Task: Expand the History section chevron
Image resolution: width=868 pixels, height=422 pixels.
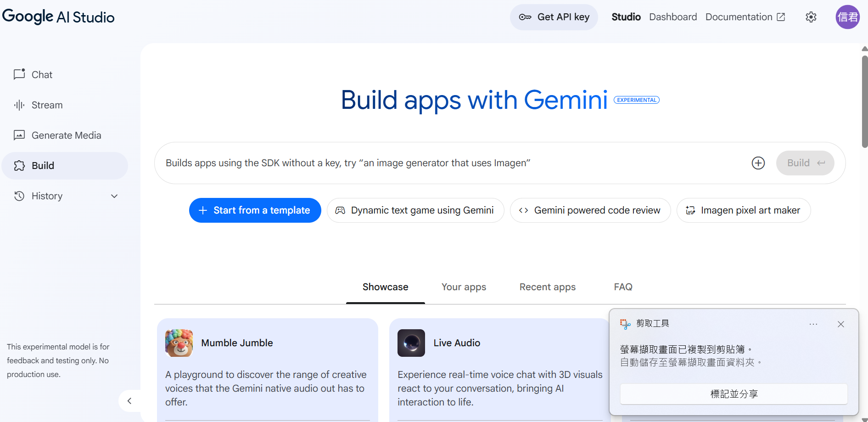Action: (x=114, y=196)
